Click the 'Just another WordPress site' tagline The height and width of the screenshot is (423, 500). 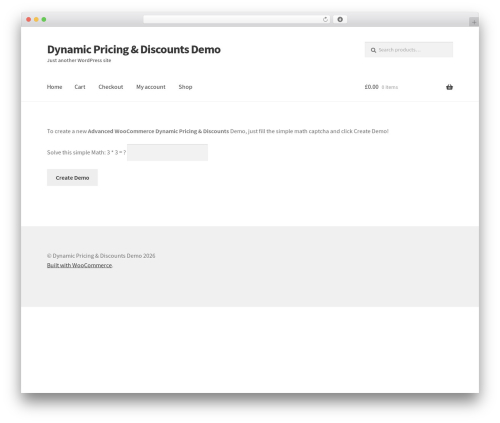point(79,60)
